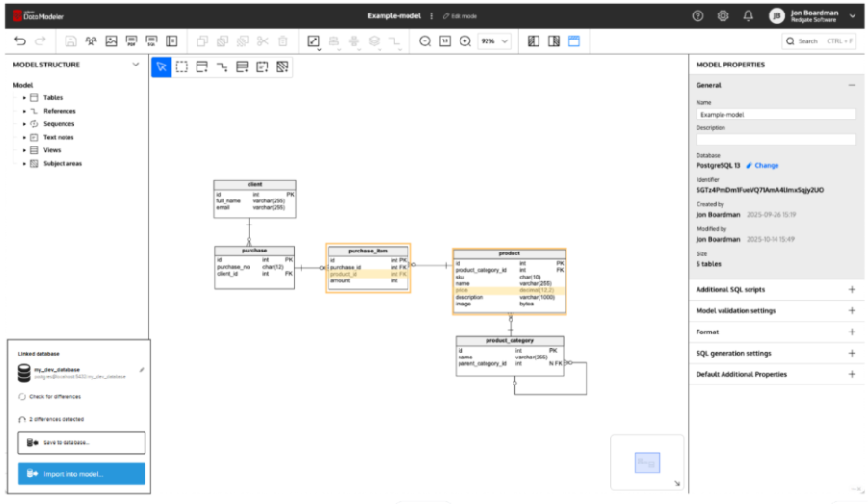
Task: Click the model Name input field
Action: (776, 114)
